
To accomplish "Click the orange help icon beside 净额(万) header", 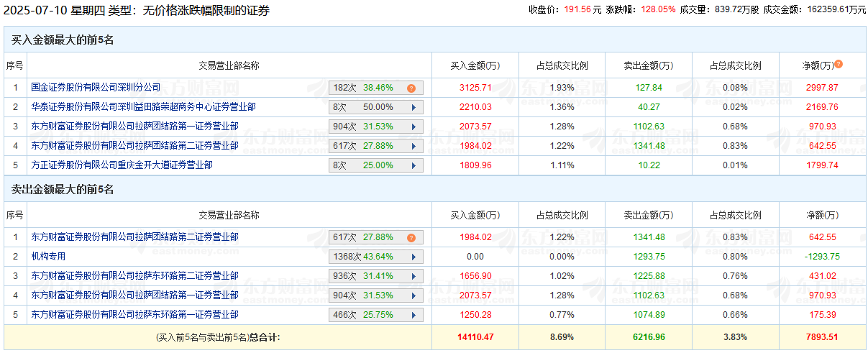I will coord(839,65).
